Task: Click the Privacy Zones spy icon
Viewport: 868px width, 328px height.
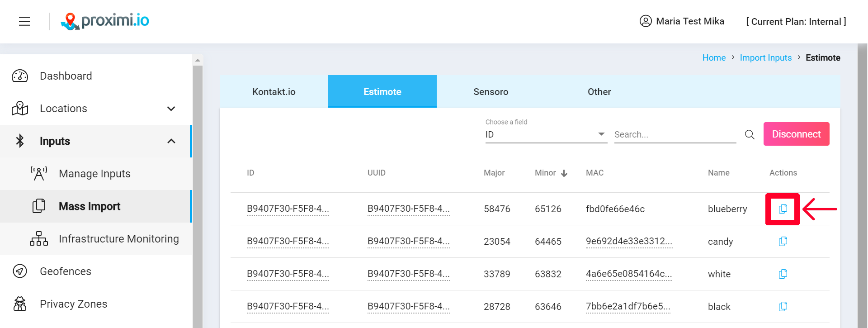Action: [x=20, y=304]
